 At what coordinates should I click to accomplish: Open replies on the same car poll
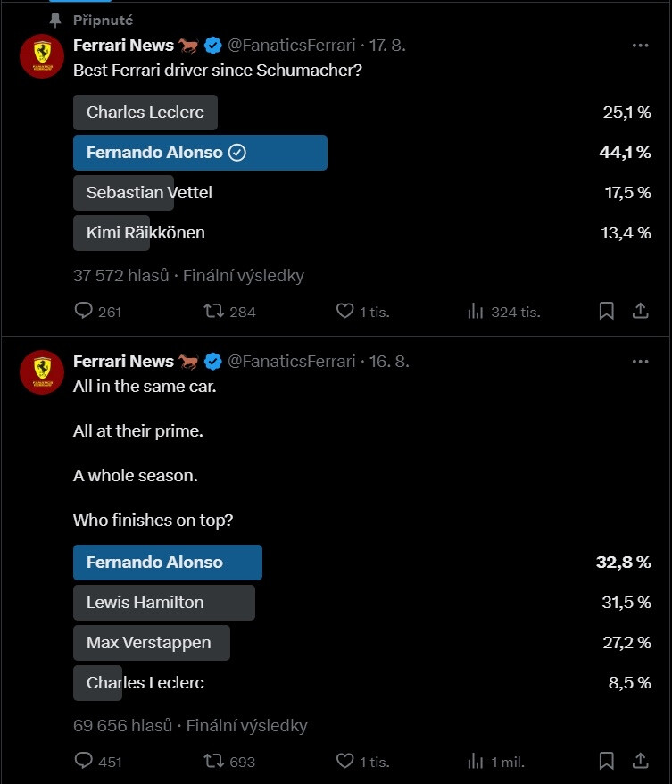pyautogui.click(x=98, y=761)
